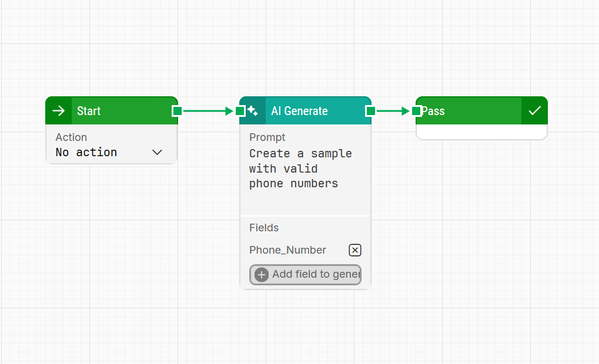Remove the Phone_Number field with X icon

355,250
